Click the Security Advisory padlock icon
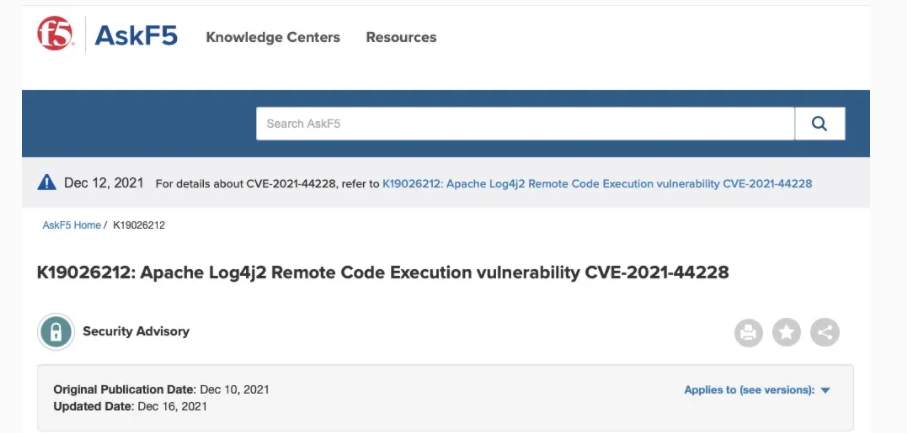 pyautogui.click(x=56, y=332)
